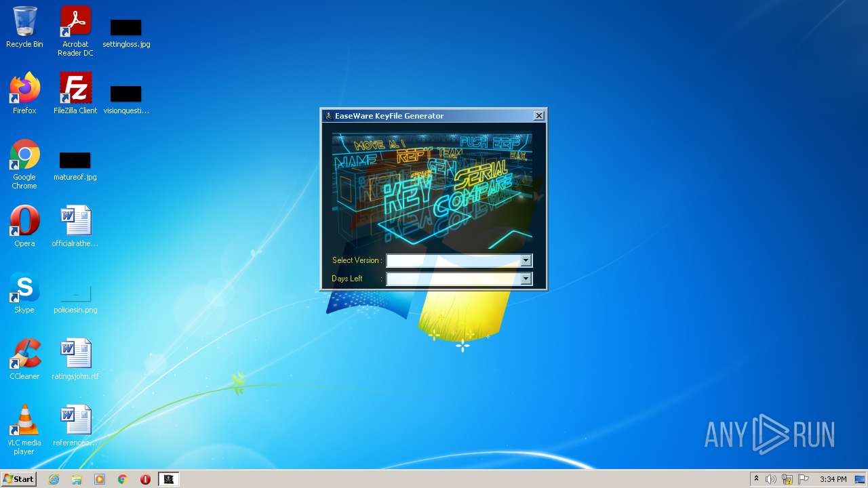Select policiesin.png desktop file

click(x=75, y=298)
